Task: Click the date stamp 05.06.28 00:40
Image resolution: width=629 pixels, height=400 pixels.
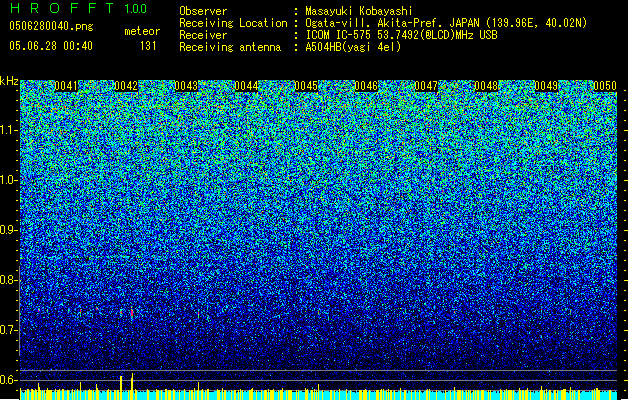Action: coord(51,46)
